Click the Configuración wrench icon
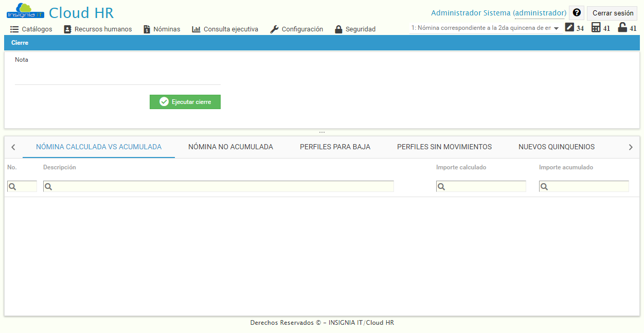This screenshot has height=333, width=644. point(273,29)
